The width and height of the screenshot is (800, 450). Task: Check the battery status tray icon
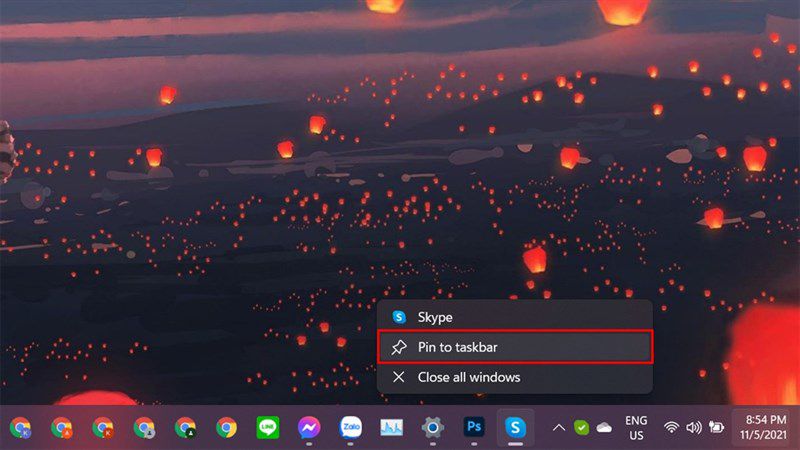pos(716,428)
